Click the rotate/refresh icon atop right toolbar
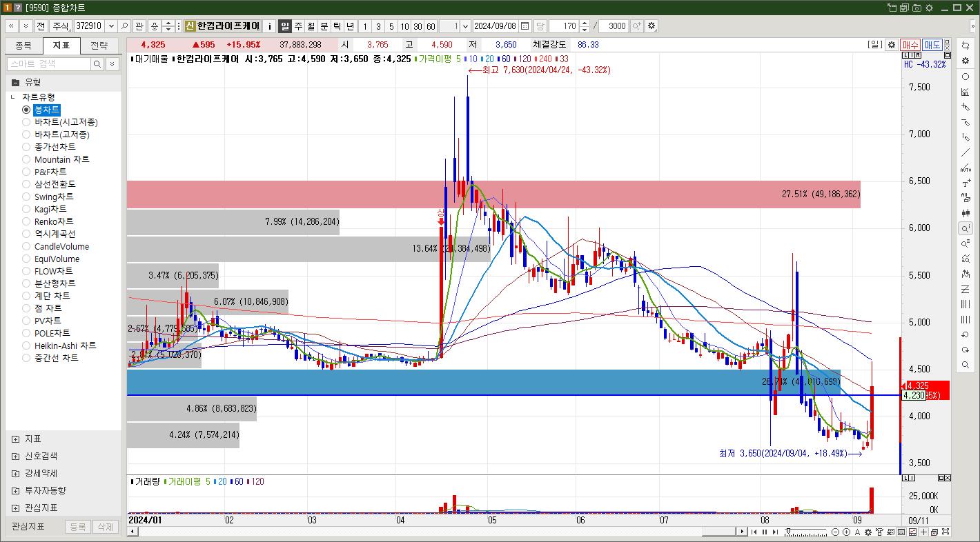Viewport: 980px width, 542px height. pos(966,46)
